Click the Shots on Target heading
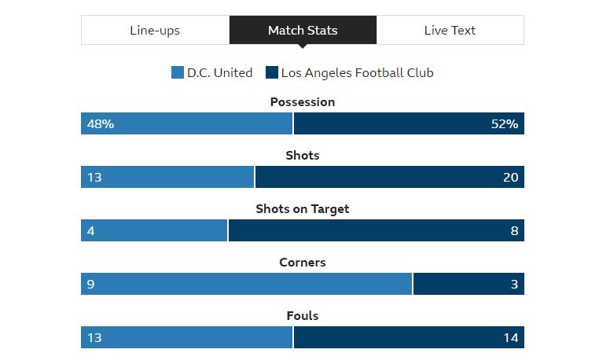Screen dimensions: 599x364 [x=303, y=209]
